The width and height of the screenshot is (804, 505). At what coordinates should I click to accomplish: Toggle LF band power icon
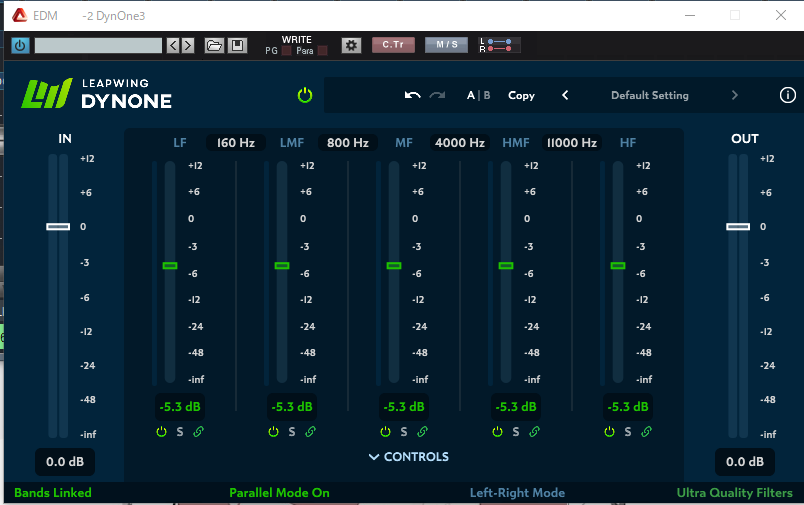[162, 432]
